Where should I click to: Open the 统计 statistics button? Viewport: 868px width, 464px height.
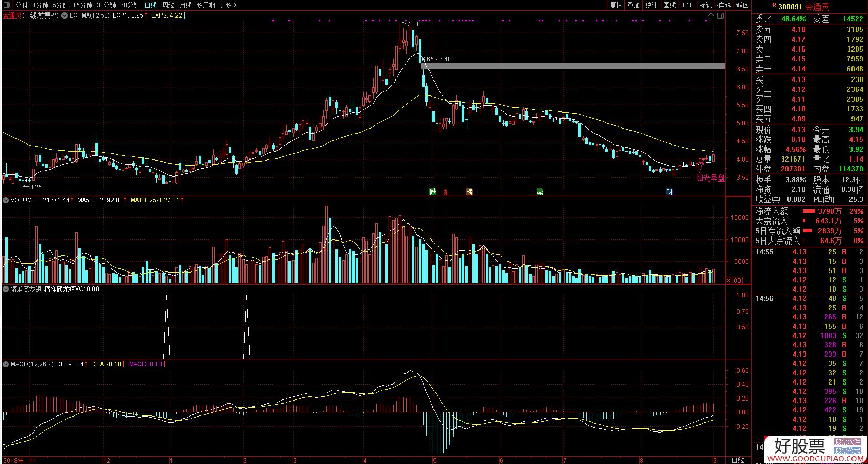652,5
